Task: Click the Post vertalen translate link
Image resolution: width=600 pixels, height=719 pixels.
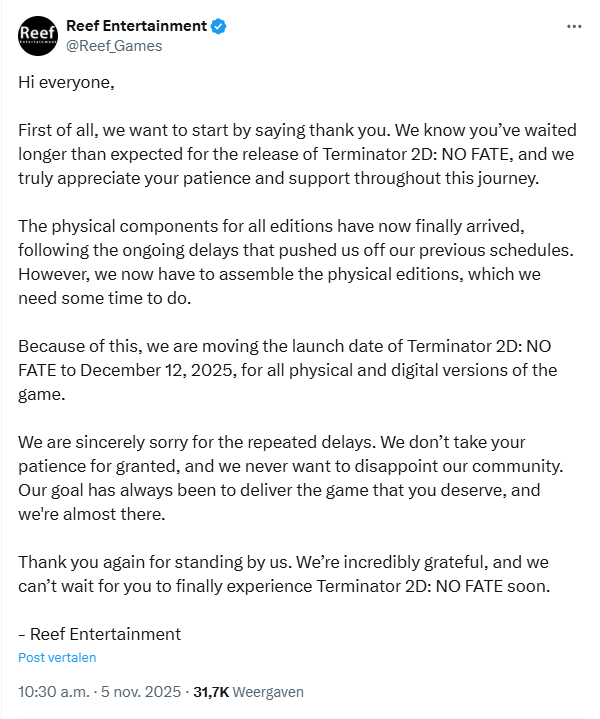Action: [57, 657]
